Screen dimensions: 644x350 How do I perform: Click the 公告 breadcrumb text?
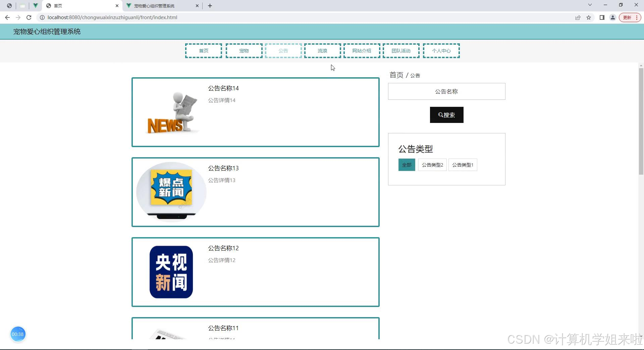coord(415,76)
